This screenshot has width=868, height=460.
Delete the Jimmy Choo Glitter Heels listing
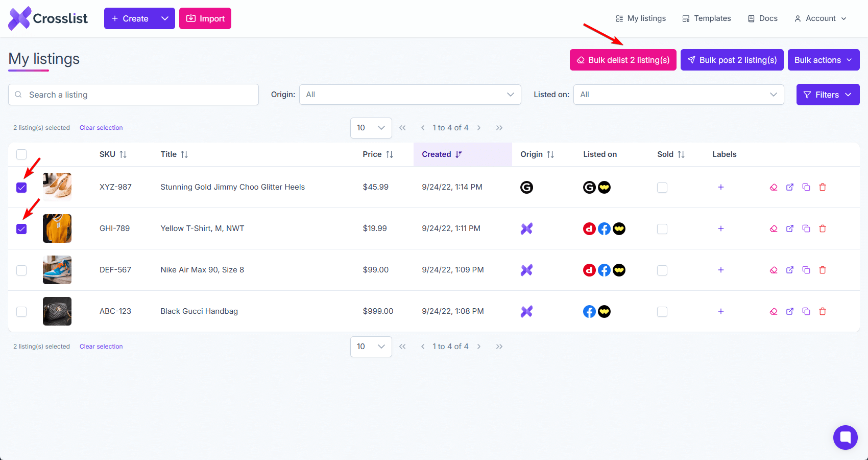(823, 187)
